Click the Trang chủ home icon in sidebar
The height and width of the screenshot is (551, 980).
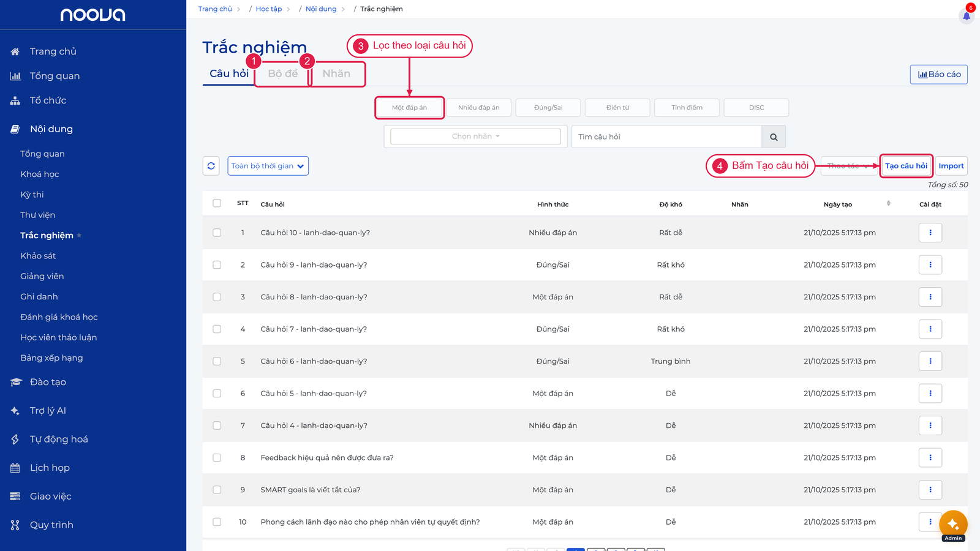click(15, 51)
